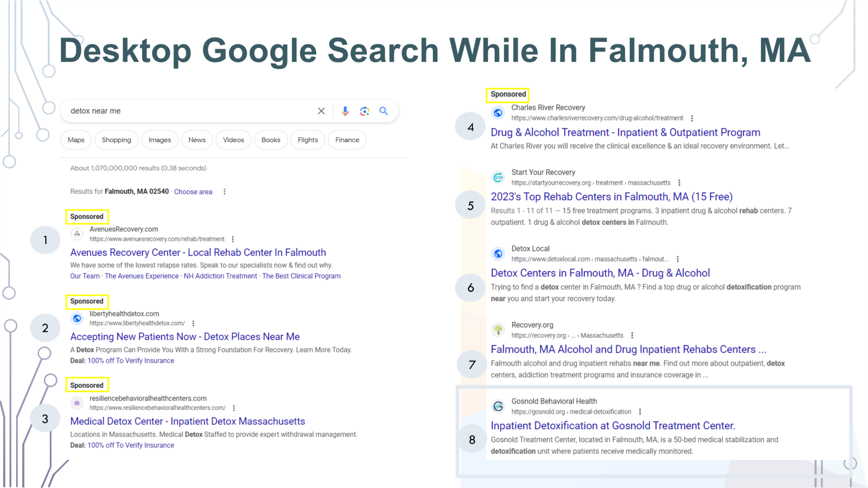Screen dimensions: 868x488
Task: Click the Recovery.org tree favicon
Action: 498,330
